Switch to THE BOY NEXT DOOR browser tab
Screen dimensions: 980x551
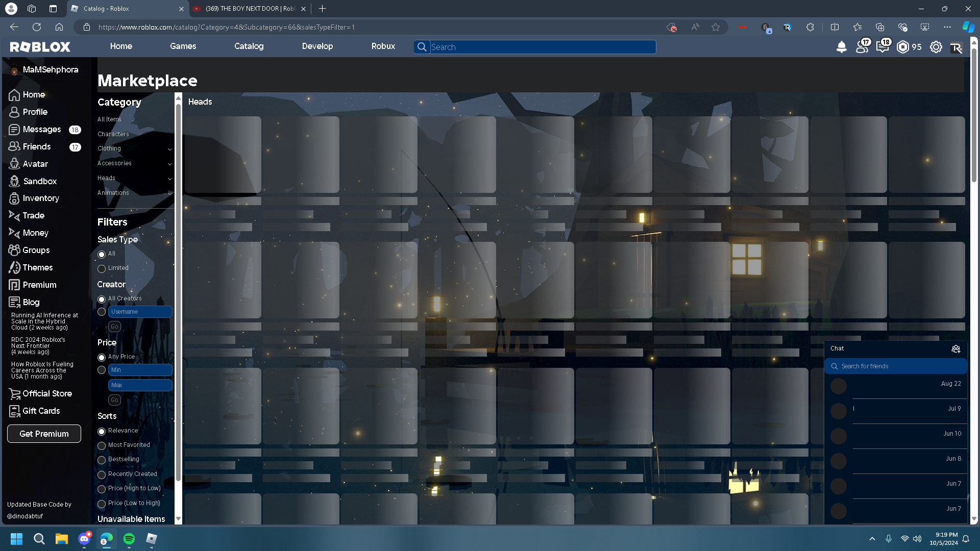tap(250, 9)
